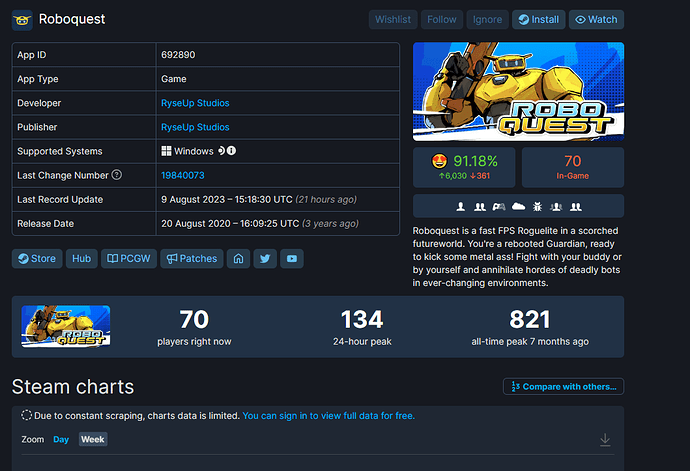690x471 pixels.
Task: Click the Last Record Update value
Action: pos(259,199)
